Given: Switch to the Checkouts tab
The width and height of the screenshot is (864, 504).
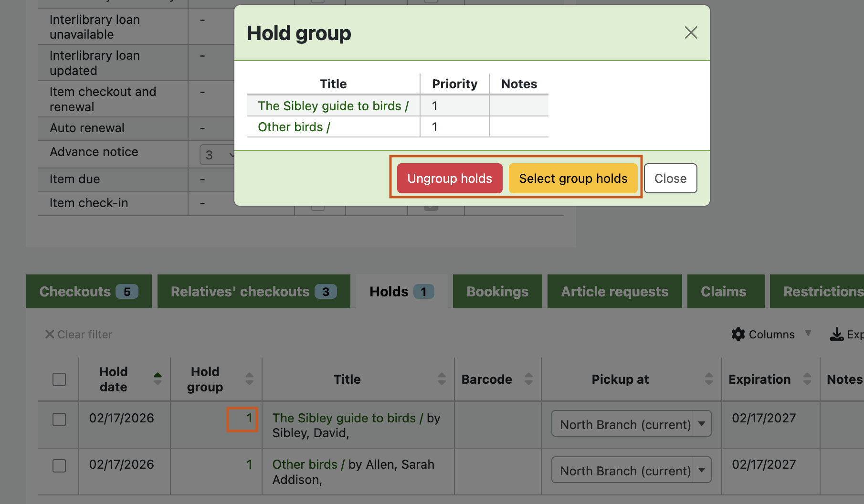Looking at the screenshot, I should click(88, 292).
